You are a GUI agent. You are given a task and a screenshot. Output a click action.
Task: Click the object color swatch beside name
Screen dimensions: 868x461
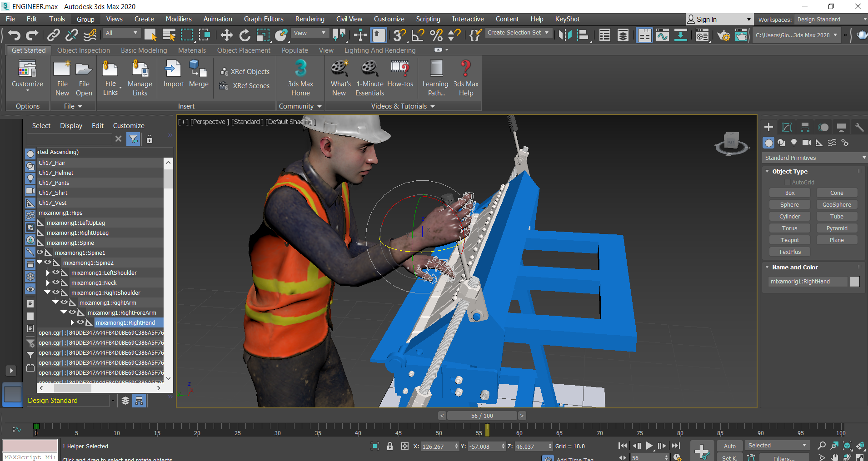854,282
